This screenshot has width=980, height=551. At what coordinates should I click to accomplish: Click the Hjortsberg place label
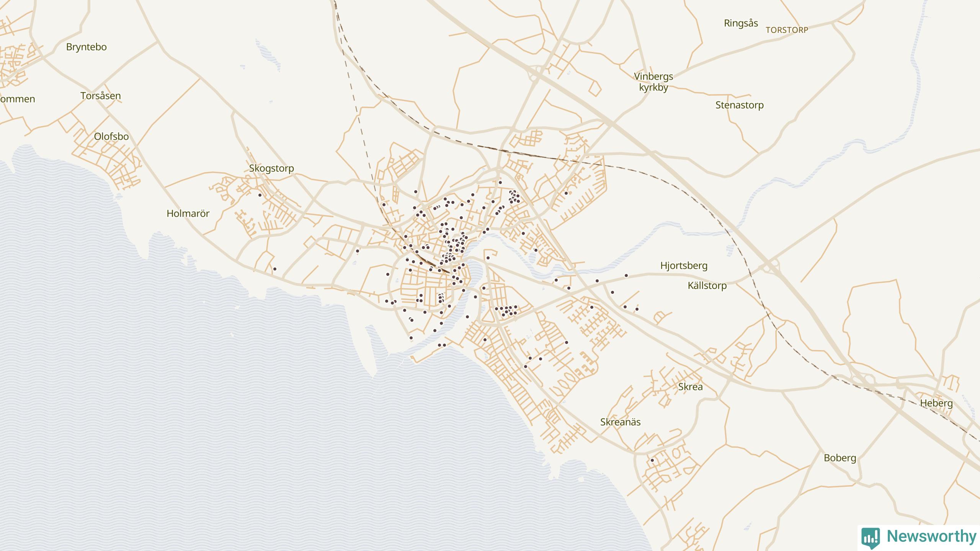(x=684, y=266)
